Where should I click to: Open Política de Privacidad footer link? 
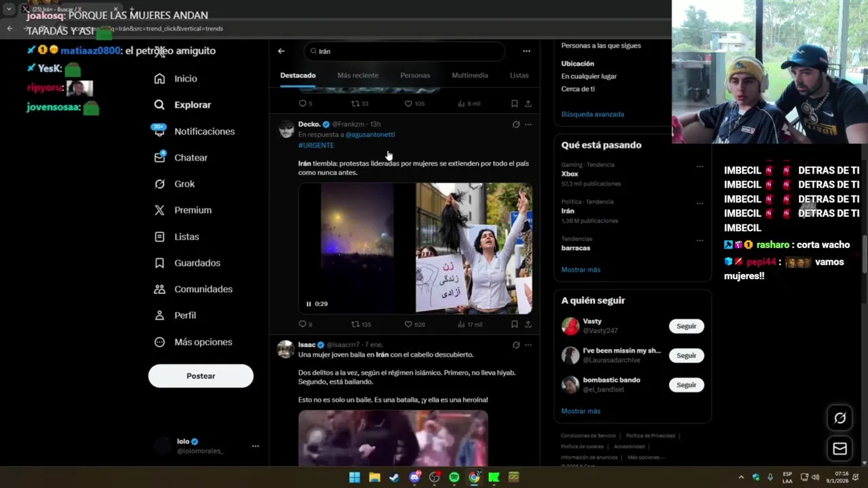tap(650, 436)
